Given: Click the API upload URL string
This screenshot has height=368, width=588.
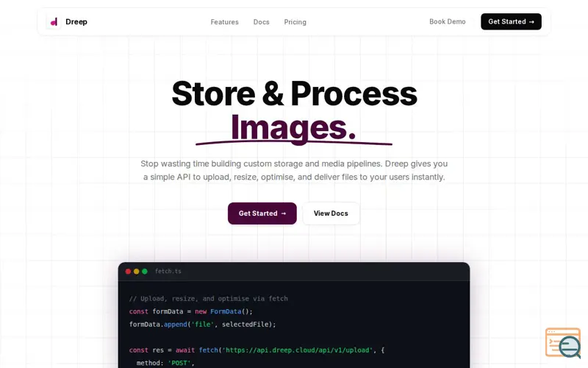Looking at the screenshot, I should coord(298,350).
